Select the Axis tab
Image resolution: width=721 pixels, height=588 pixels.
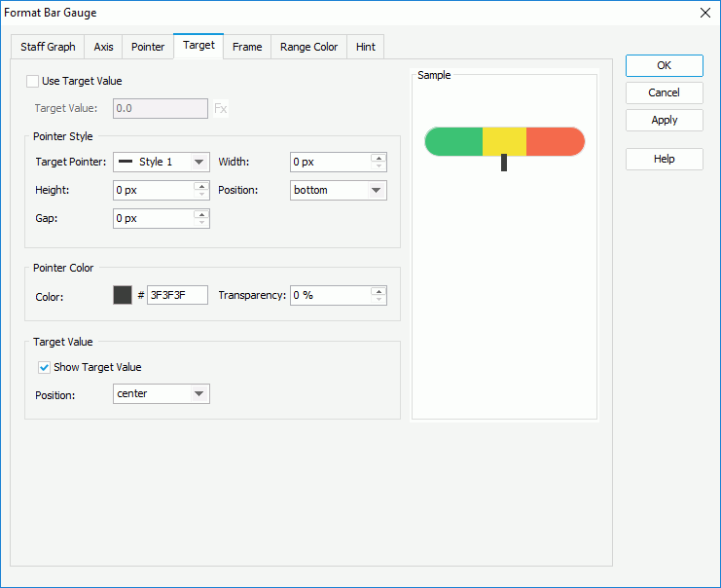103,47
